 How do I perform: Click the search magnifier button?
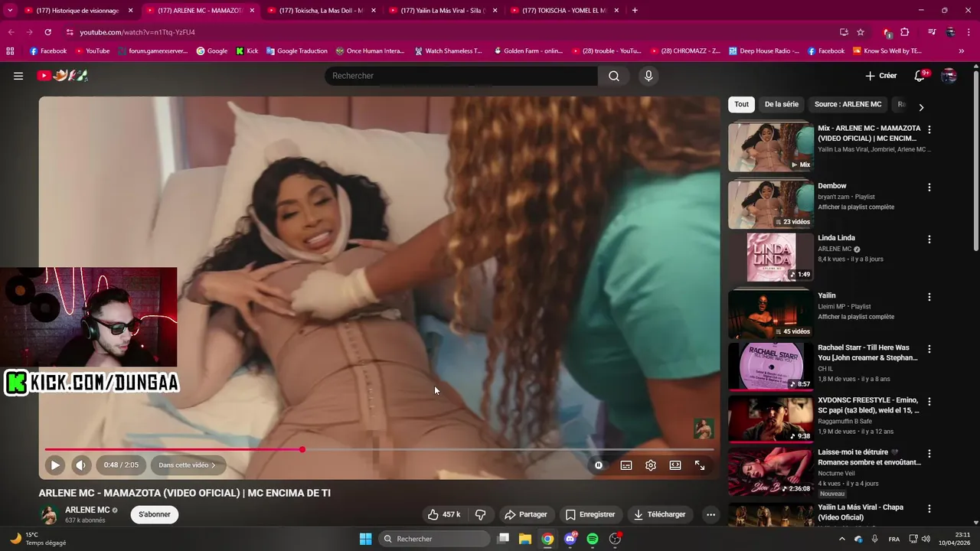tap(614, 76)
